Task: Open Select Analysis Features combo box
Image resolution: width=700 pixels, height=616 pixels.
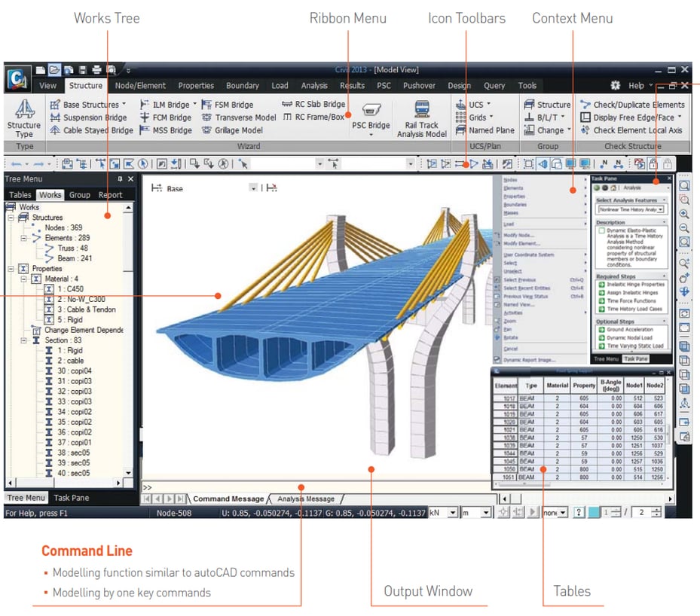Action: [631, 209]
